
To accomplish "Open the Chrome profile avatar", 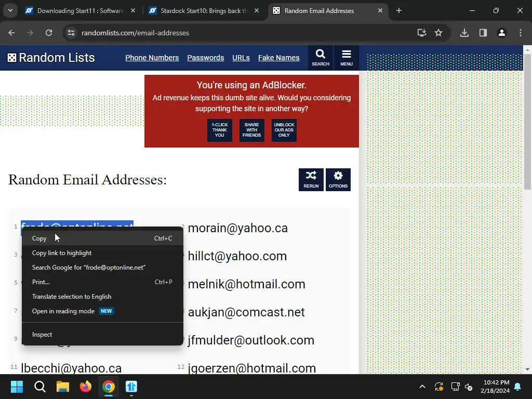I will click(x=502, y=33).
